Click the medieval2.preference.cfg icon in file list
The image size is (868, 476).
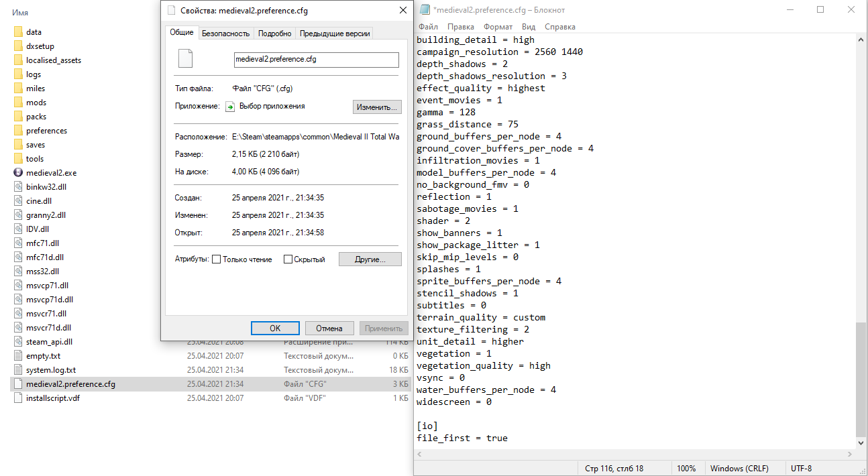pos(18,383)
